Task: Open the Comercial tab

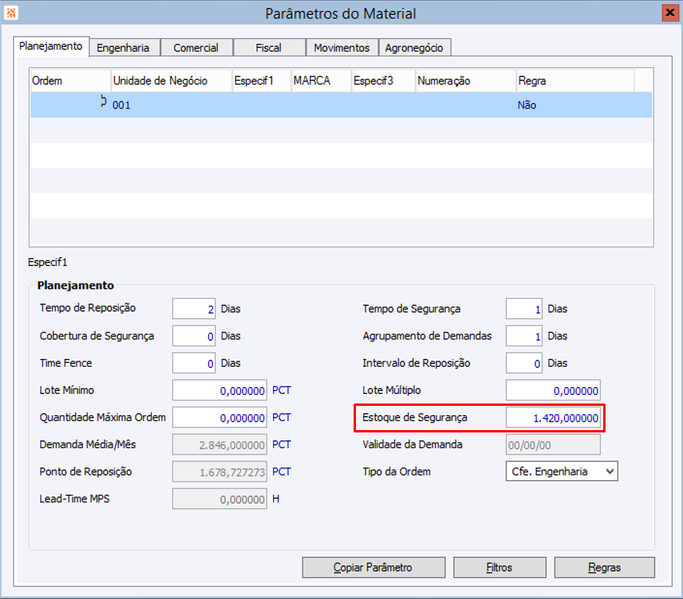Action: pyautogui.click(x=196, y=48)
